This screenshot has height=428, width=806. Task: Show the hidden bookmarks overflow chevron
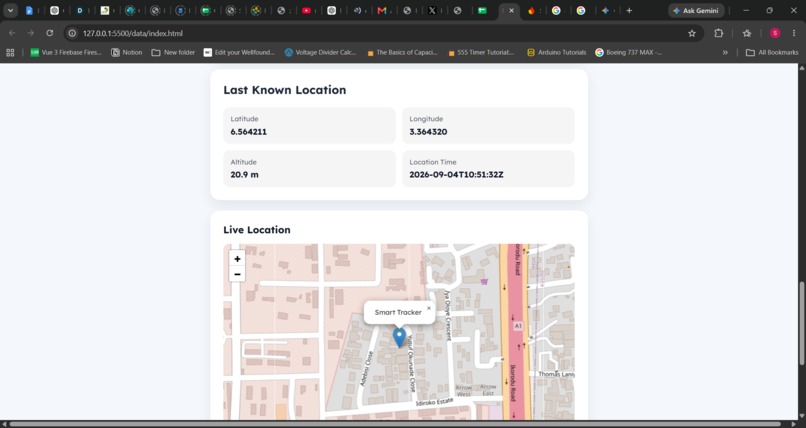[x=725, y=52]
